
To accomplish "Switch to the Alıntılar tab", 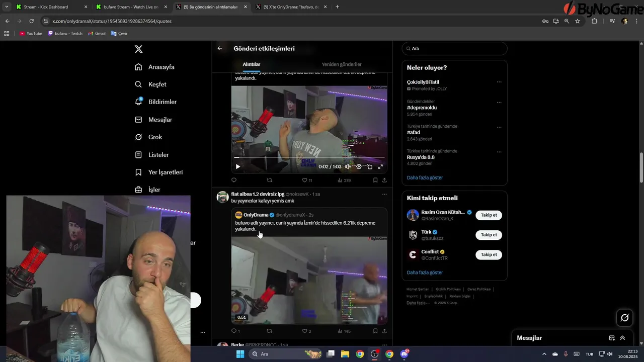I will pyautogui.click(x=251, y=64).
